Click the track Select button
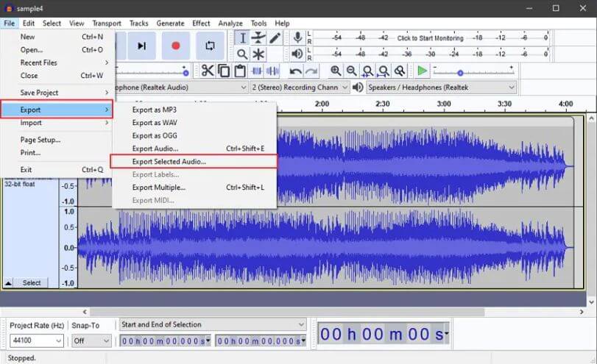597x364 pixels. tap(31, 283)
